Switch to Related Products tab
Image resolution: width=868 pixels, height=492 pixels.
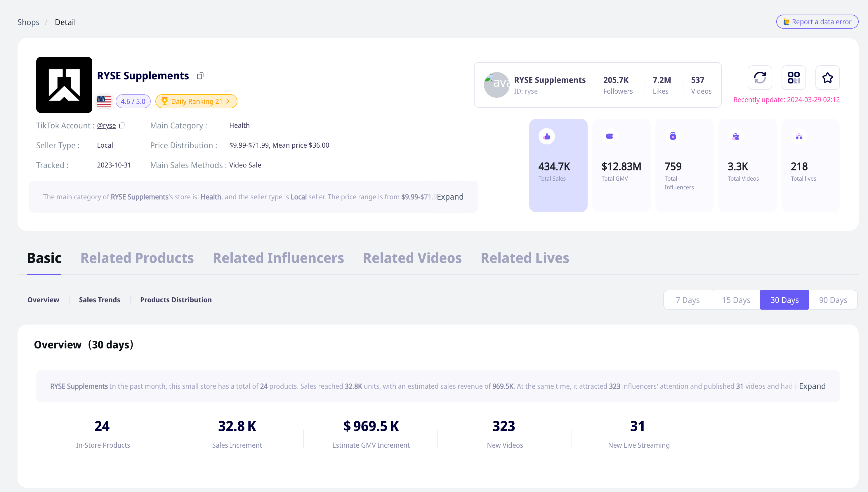tap(137, 258)
